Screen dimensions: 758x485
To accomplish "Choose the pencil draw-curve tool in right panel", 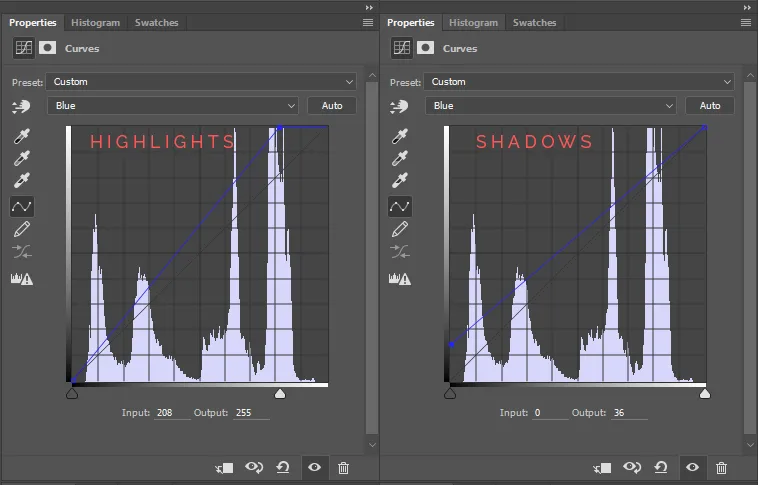I will coord(400,229).
